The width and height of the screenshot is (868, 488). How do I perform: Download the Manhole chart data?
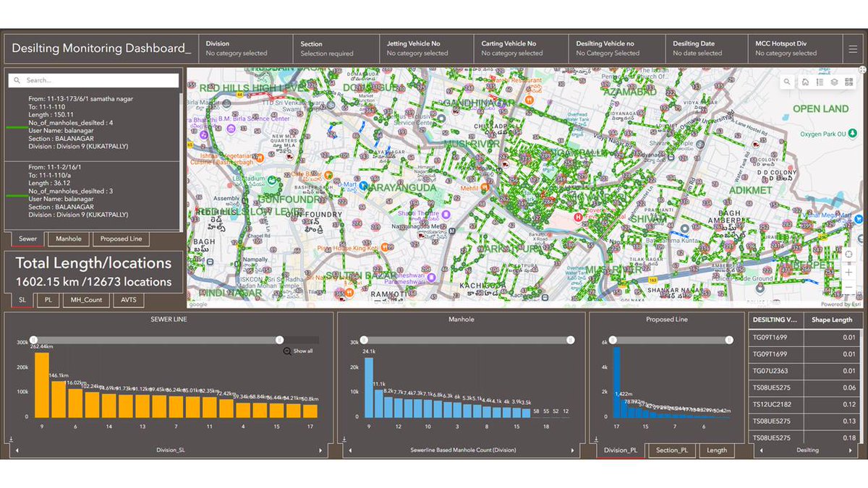tap(344, 438)
